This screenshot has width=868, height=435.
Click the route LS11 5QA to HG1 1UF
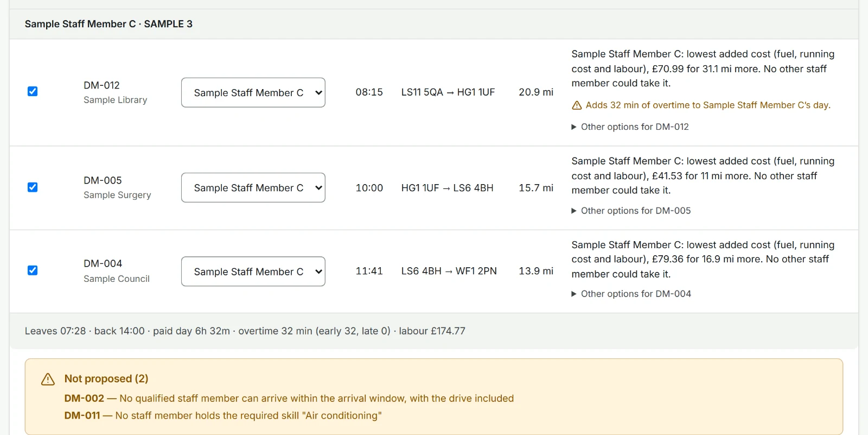tap(448, 92)
